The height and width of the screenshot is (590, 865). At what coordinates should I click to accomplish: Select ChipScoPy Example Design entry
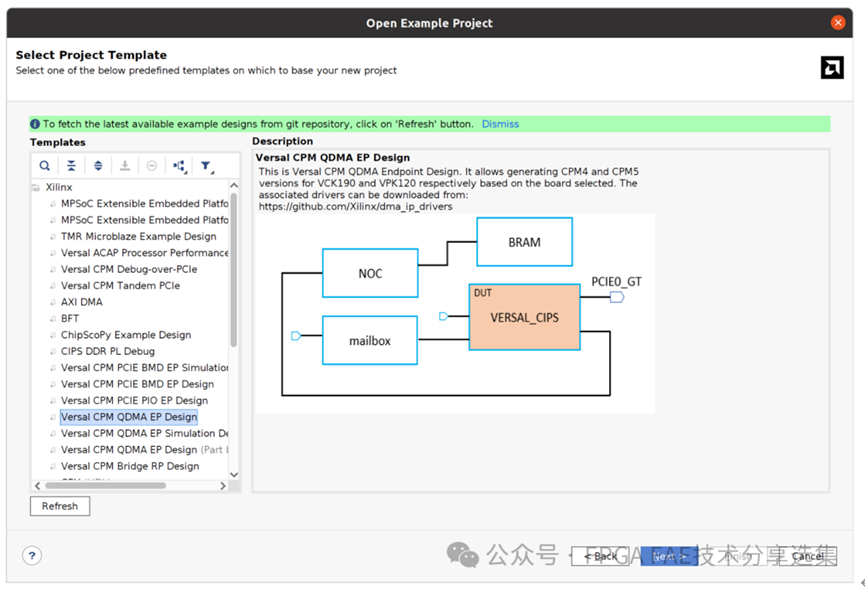pyautogui.click(x=125, y=335)
